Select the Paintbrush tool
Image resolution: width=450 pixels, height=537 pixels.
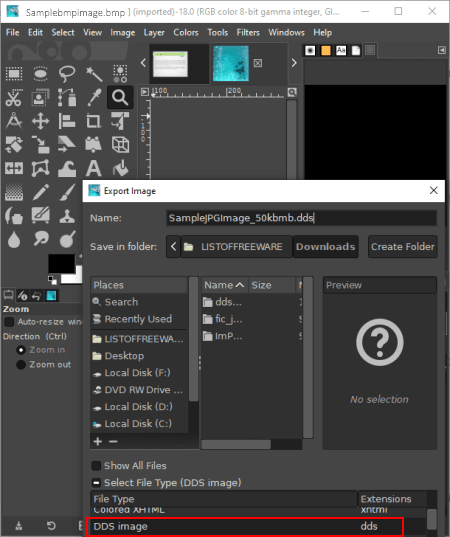[67, 192]
